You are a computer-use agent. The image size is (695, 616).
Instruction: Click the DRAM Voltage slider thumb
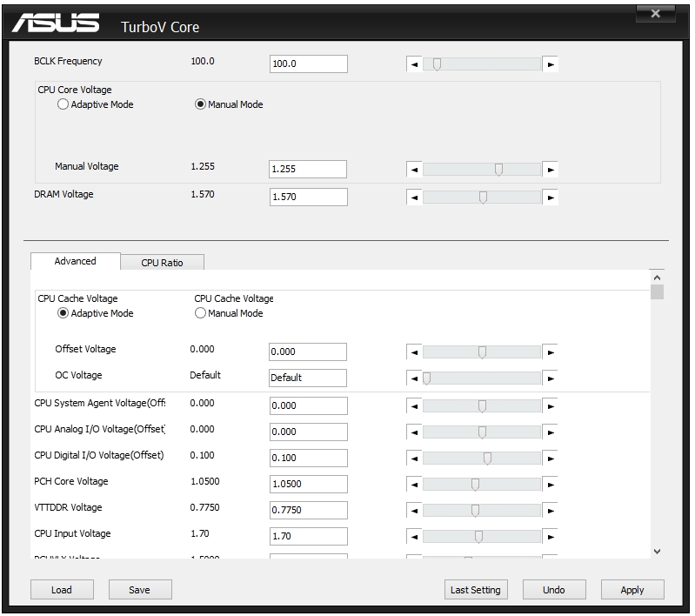pyautogui.click(x=483, y=198)
